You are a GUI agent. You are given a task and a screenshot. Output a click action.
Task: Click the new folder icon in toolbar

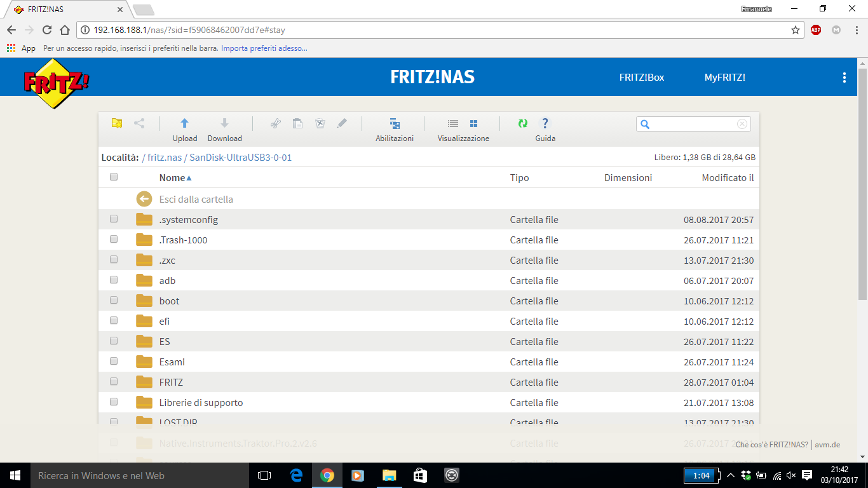pos(116,123)
